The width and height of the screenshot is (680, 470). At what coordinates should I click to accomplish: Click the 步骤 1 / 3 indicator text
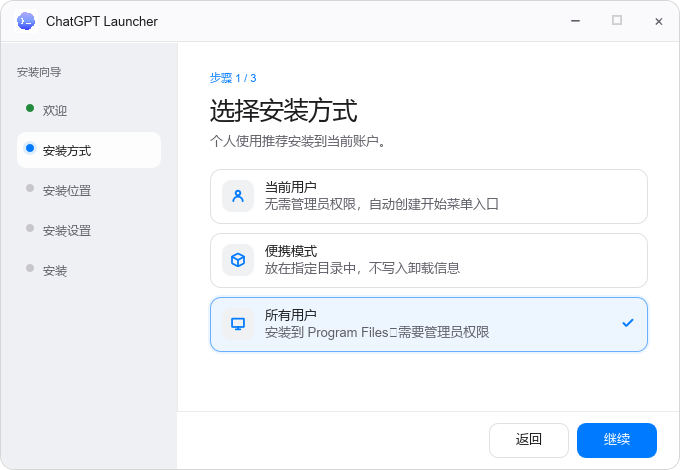point(233,78)
